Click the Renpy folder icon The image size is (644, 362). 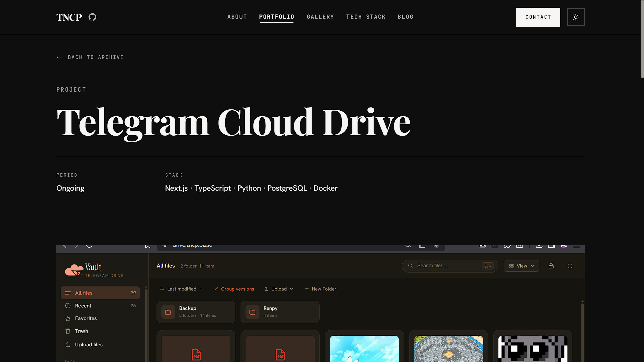point(252,312)
